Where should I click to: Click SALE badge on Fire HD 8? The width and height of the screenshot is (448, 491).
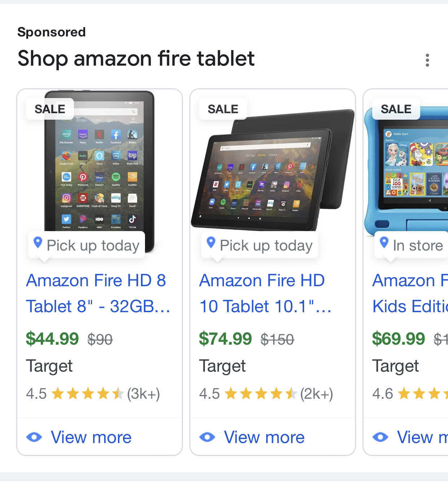[50, 109]
